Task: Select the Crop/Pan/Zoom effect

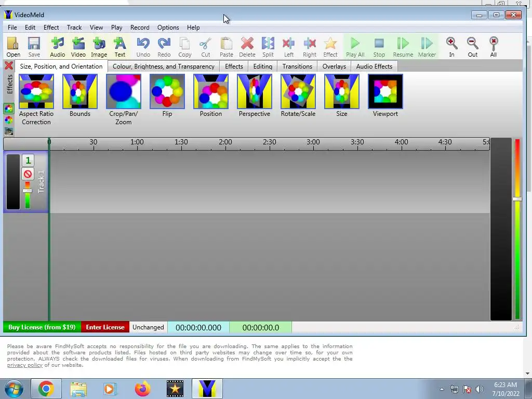Action: pos(124,91)
